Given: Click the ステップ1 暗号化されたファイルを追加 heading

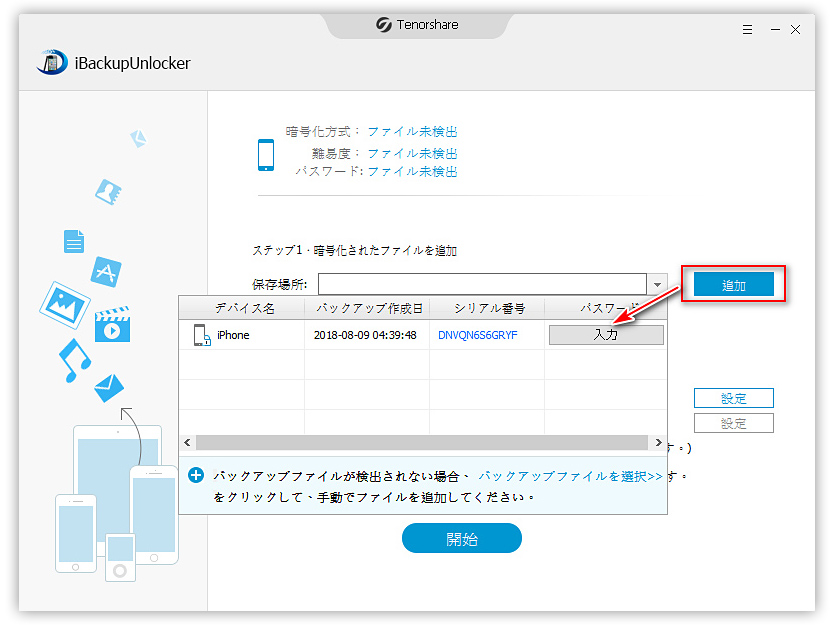Looking at the screenshot, I should [x=354, y=251].
